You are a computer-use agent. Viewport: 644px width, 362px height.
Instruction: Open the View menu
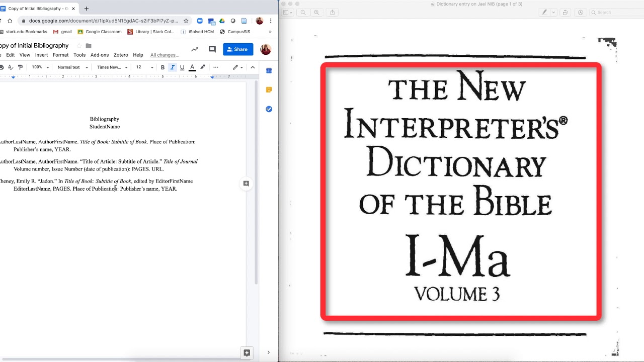(25, 55)
